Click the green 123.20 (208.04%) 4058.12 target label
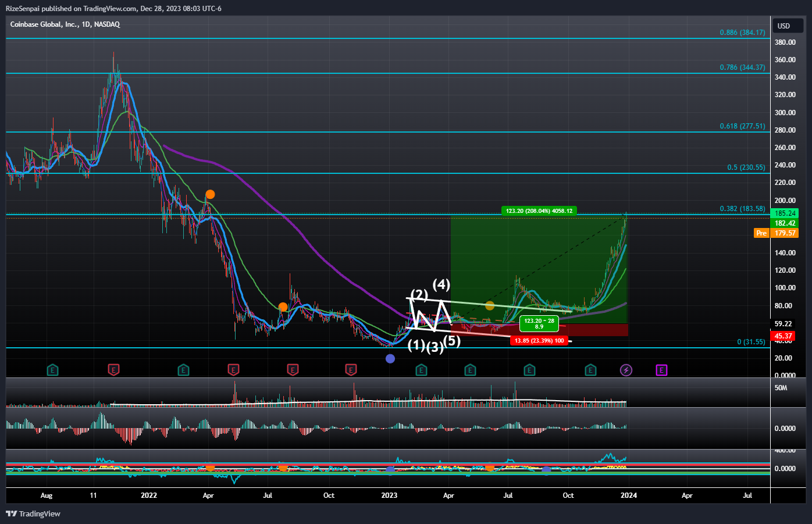The width and height of the screenshot is (812, 524). click(539, 211)
